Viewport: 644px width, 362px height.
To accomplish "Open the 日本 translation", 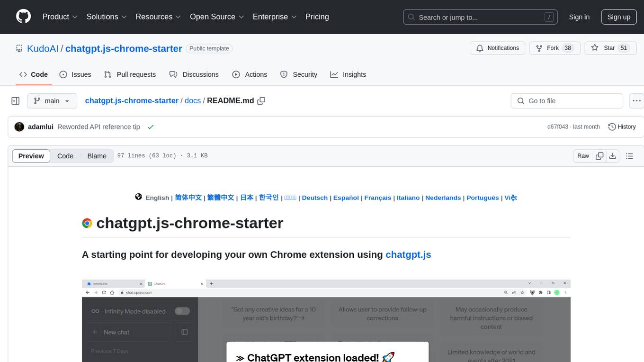I will point(247,198).
